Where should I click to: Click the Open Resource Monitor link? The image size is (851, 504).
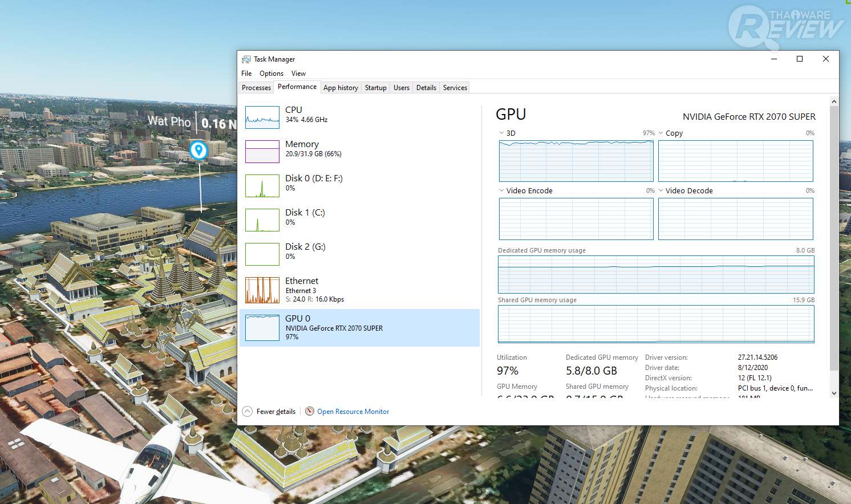pos(353,412)
